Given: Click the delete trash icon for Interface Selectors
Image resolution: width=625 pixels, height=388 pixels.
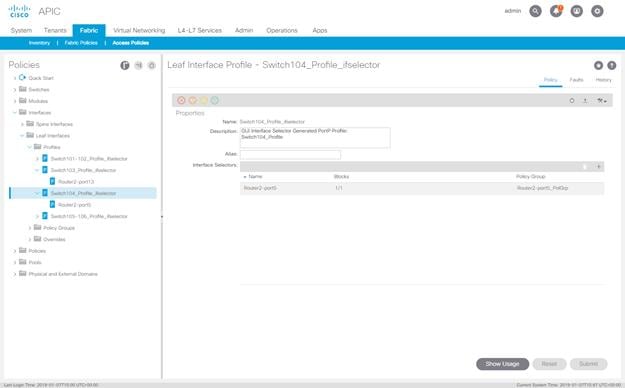Looking at the screenshot, I should pos(585,167).
